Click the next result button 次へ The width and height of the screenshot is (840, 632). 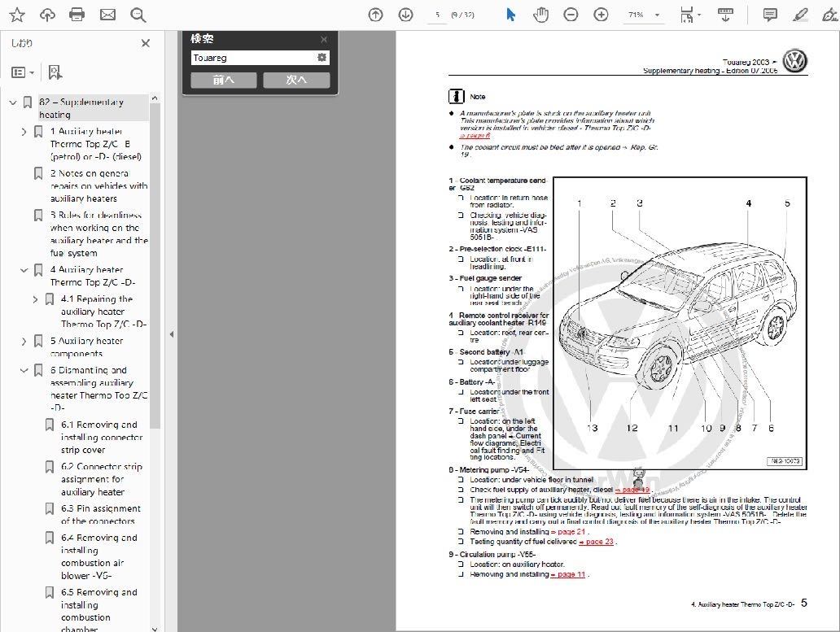tap(296, 80)
